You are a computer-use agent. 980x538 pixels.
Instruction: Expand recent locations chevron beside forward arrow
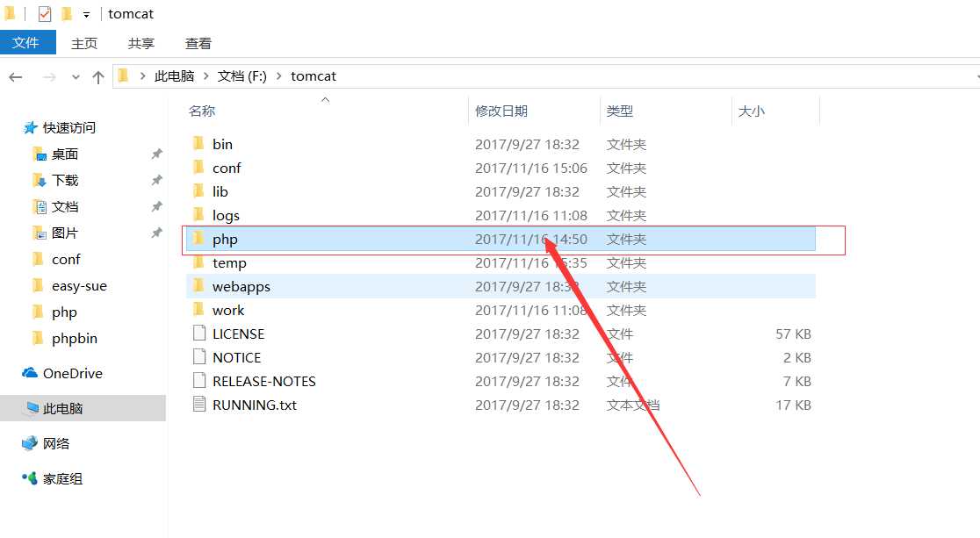point(76,76)
